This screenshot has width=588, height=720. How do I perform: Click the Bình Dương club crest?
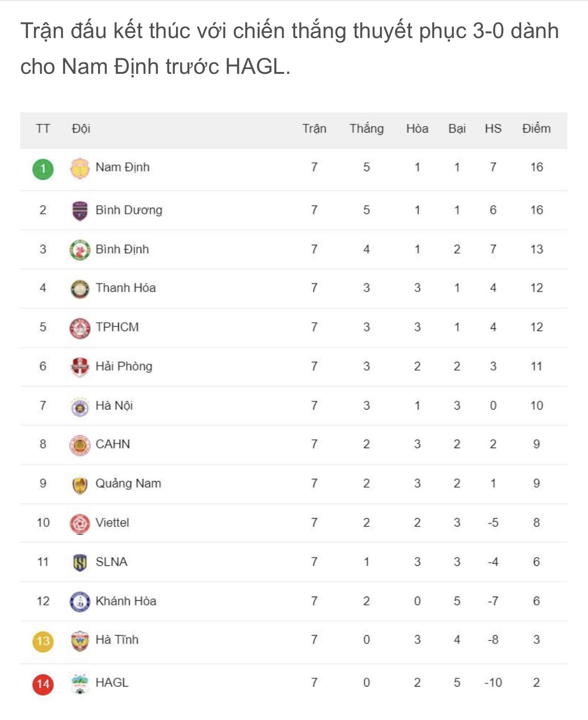point(80,210)
